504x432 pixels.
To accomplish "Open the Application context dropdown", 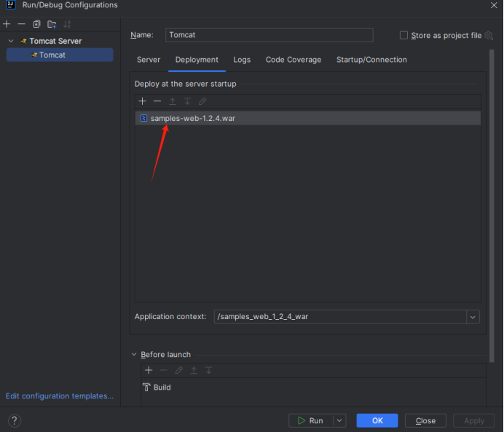I will 473,317.
